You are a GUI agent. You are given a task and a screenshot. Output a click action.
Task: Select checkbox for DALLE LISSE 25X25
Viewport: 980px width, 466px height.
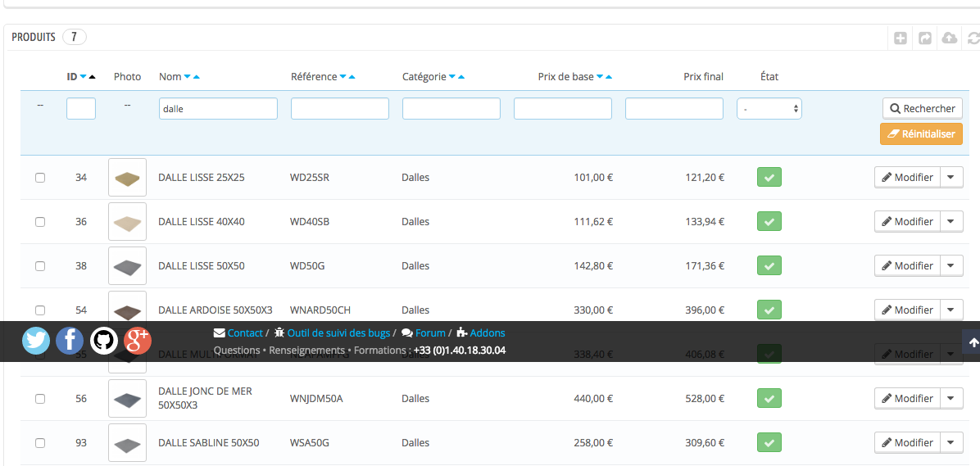(x=40, y=178)
